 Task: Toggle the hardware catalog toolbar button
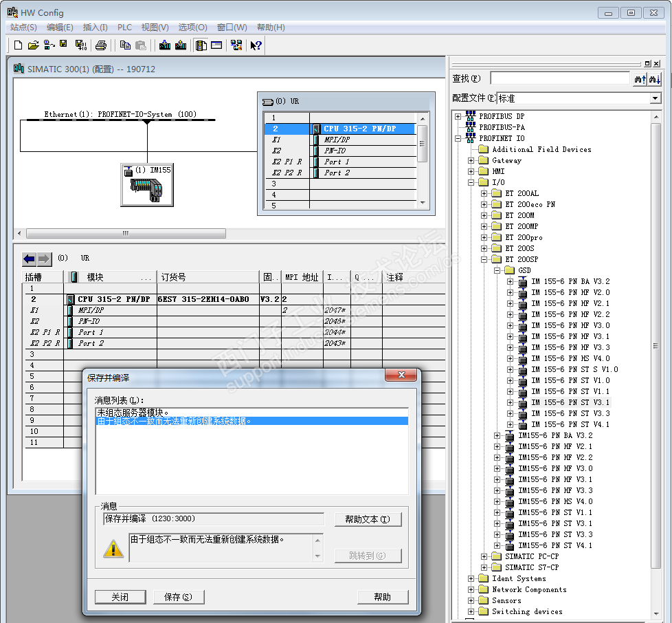201,45
